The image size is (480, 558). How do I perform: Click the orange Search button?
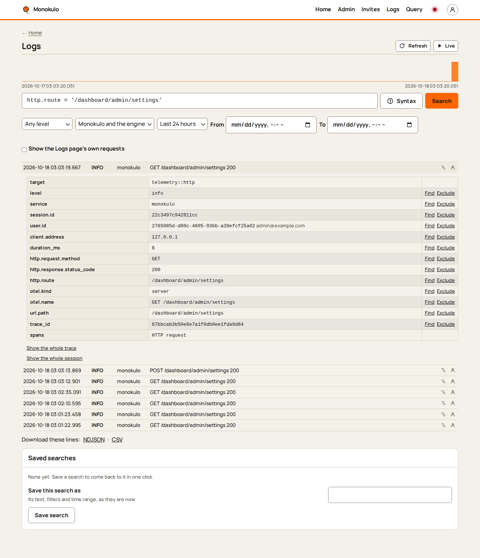[442, 101]
